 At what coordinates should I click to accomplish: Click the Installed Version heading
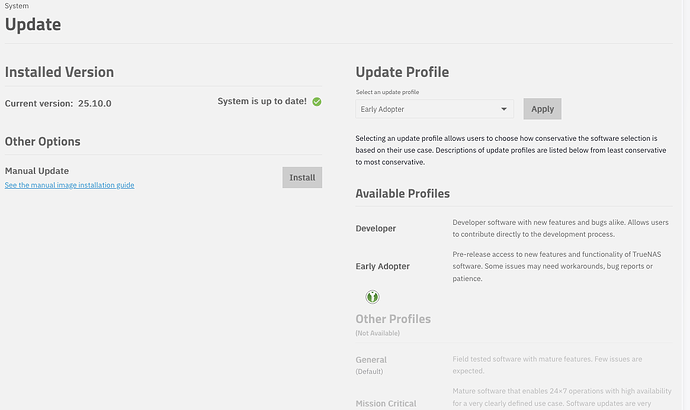59,72
